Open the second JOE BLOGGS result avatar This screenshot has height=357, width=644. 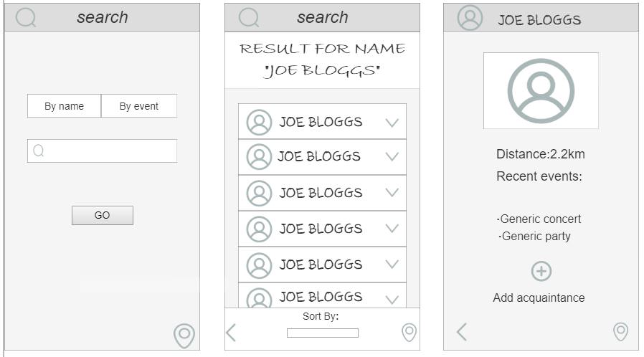[x=259, y=157]
